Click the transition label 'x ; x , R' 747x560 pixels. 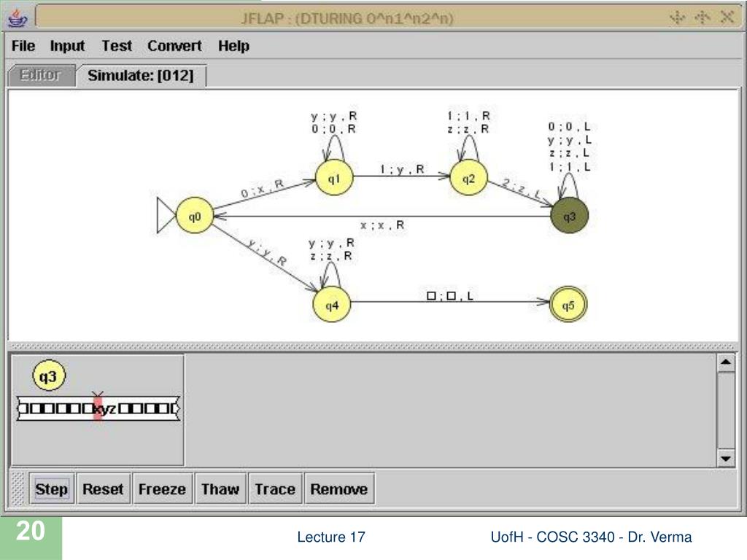click(x=382, y=225)
